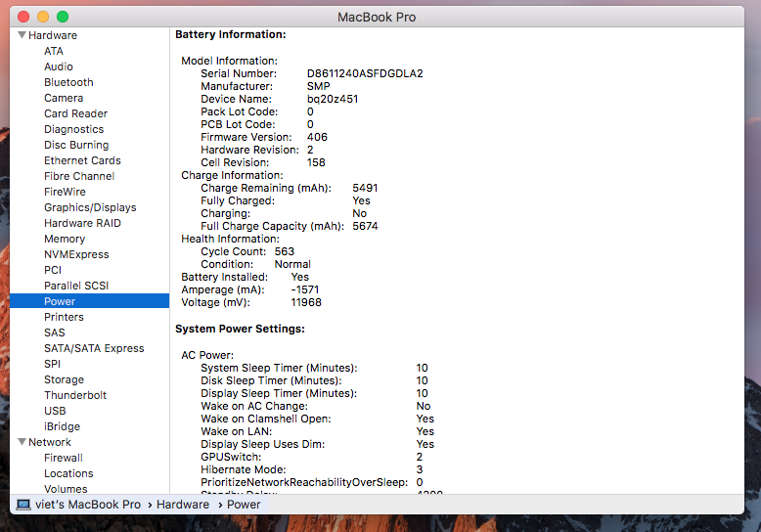Open the PCI entry
761x532 pixels.
pyautogui.click(x=53, y=270)
